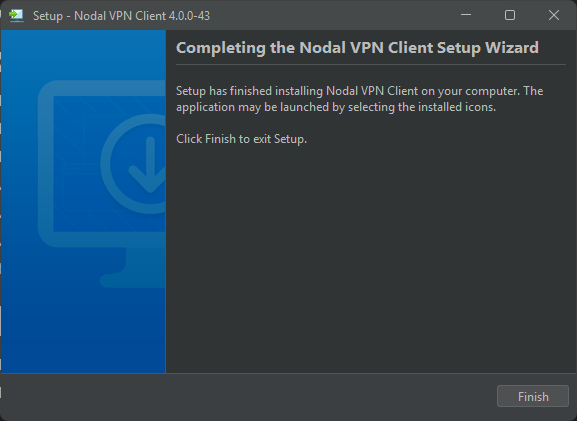Close the Nodal VPN Client Setup window
Viewport: 577px width, 421px height.
pyautogui.click(x=554, y=15)
